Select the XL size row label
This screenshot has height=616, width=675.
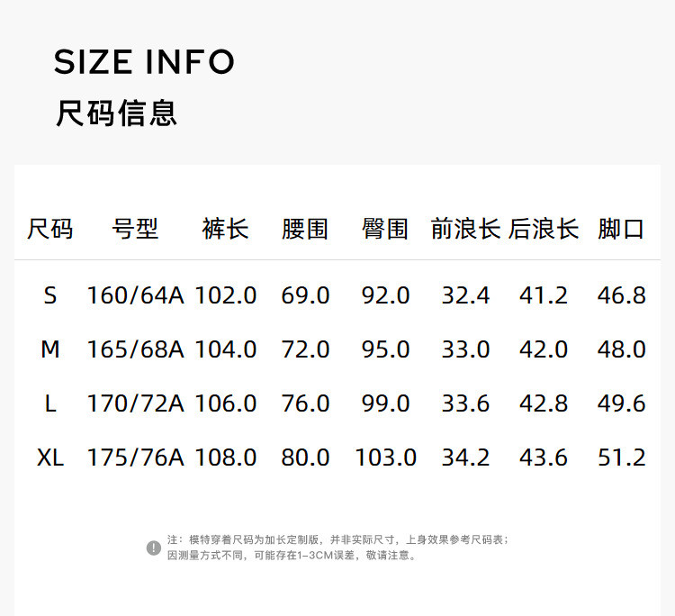pos(50,457)
